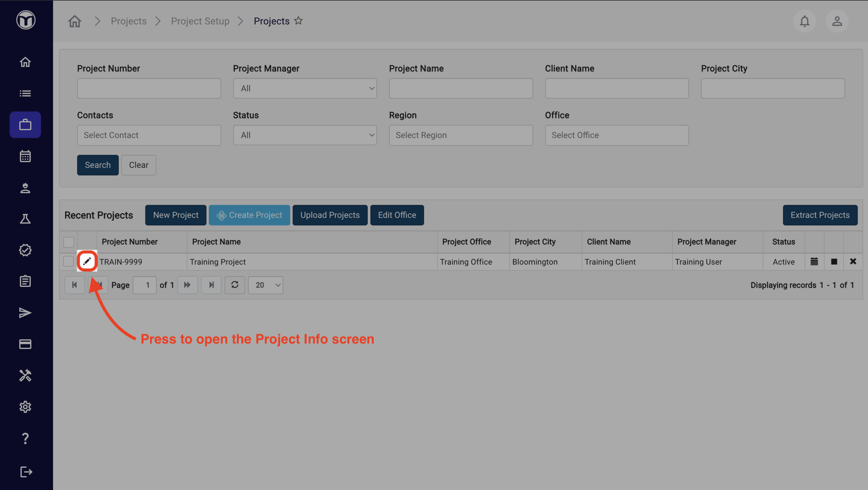
Task: Open the page size 20 dropdown
Action: click(x=265, y=285)
